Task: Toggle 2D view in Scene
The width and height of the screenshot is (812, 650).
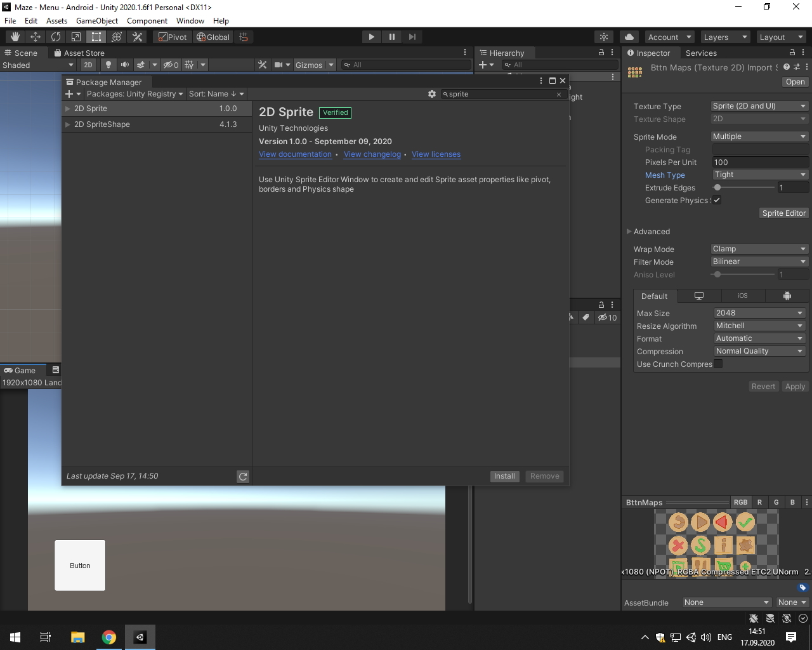Action: (88, 65)
